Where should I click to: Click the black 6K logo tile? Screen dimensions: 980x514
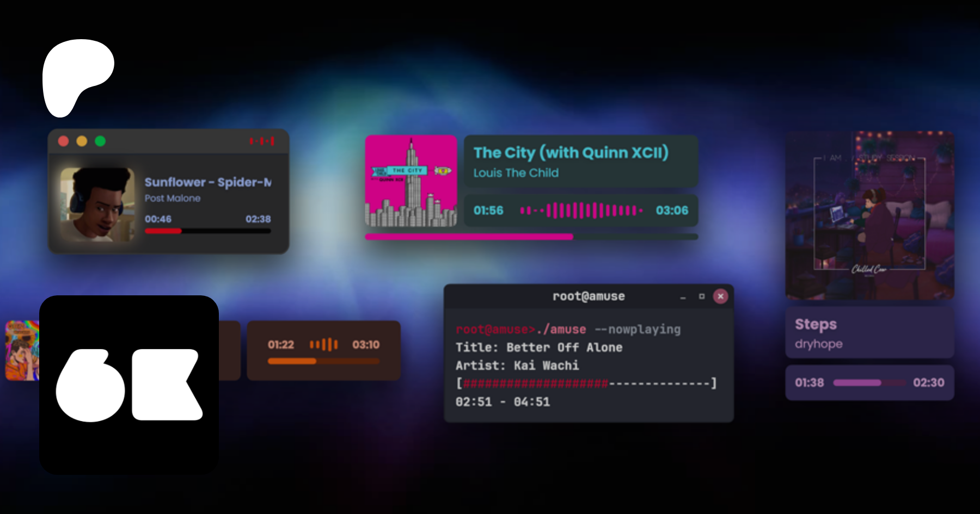[129, 385]
